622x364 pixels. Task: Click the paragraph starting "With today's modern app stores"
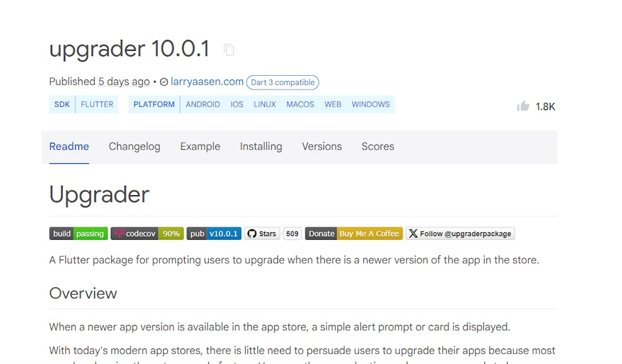pyautogui.click(x=302, y=353)
